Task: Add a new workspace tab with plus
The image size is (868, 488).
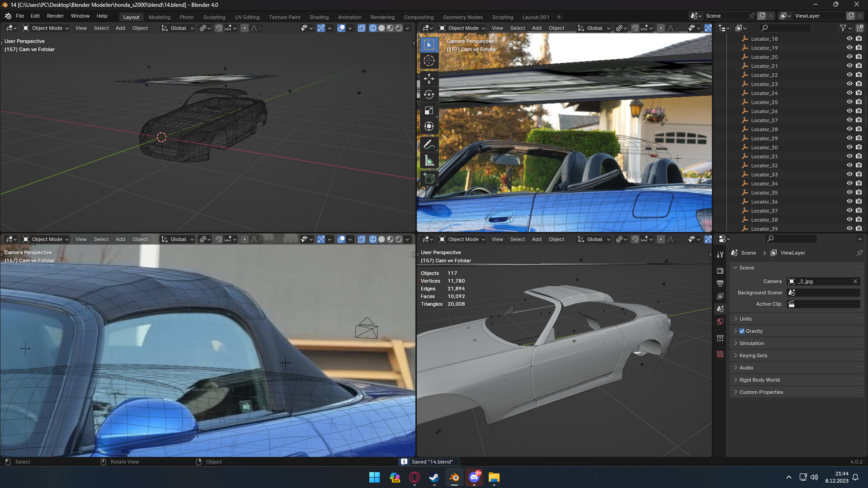Action: coord(559,17)
